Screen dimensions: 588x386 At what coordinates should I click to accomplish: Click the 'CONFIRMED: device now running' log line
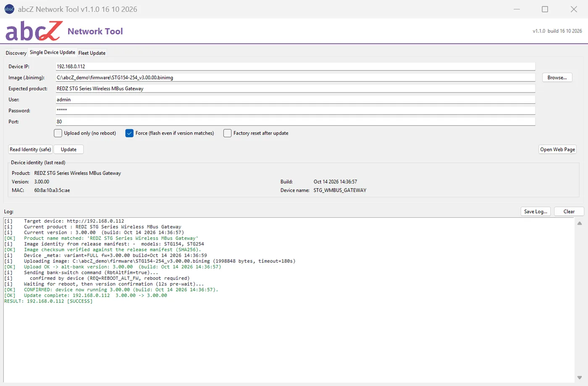tap(111, 290)
